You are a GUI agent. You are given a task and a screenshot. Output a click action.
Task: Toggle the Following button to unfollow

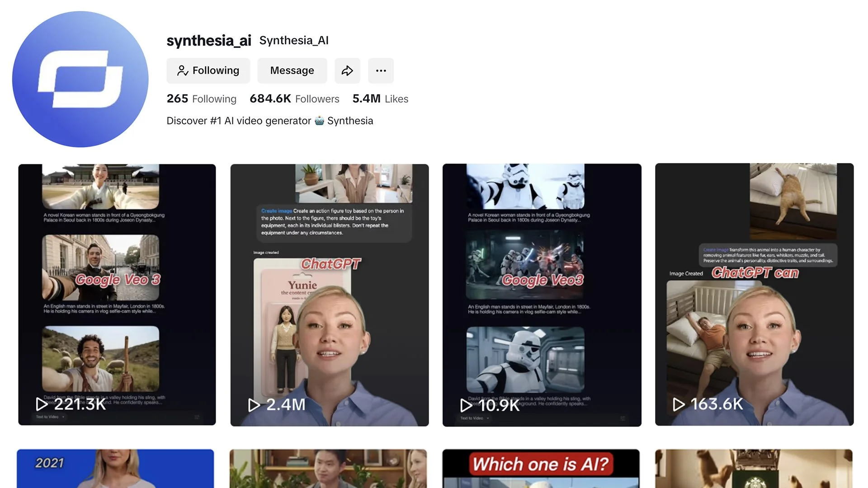pyautogui.click(x=208, y=70)
